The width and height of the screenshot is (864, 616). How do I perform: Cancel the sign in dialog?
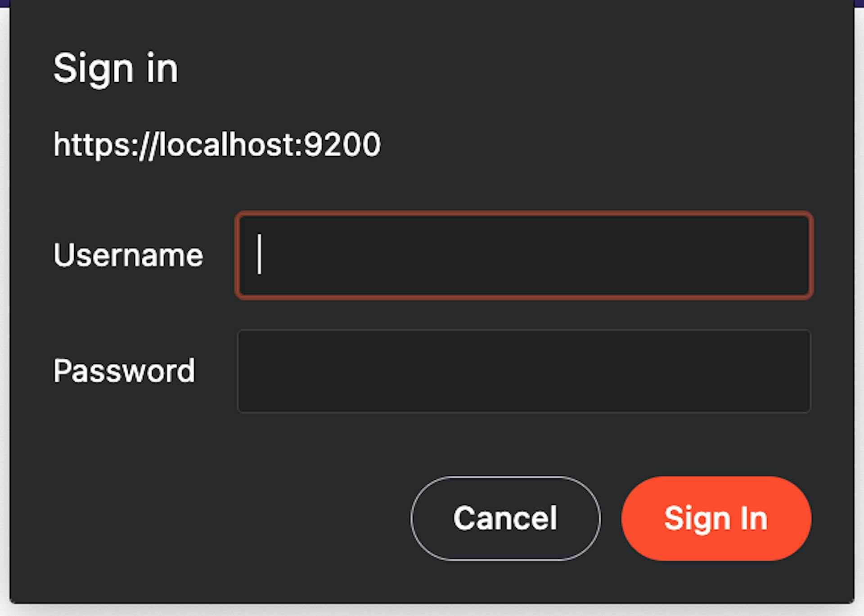click(x=505, y=518)
